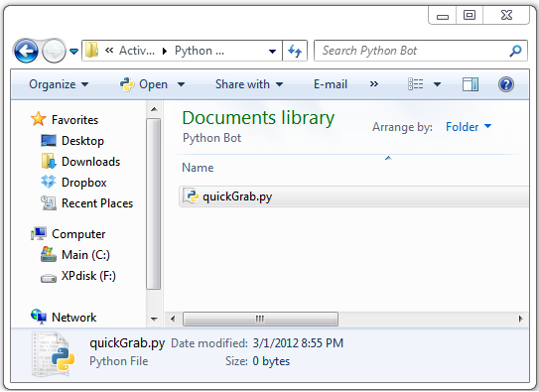Show more toolbar commands chevron

(374, 84)
